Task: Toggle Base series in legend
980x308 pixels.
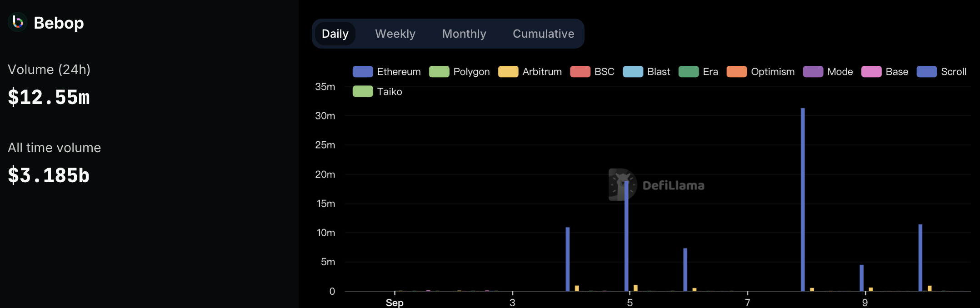Action: (885, 72)
